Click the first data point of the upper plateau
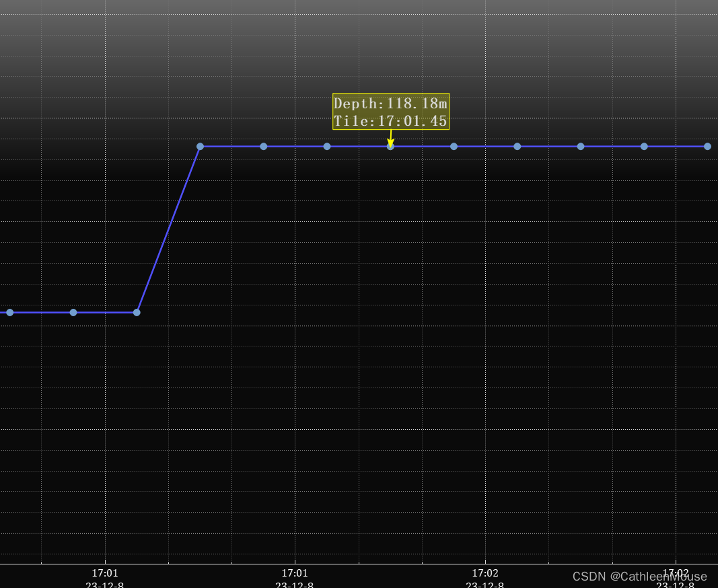Screen dimensions: 718x588 pos(200,147)
